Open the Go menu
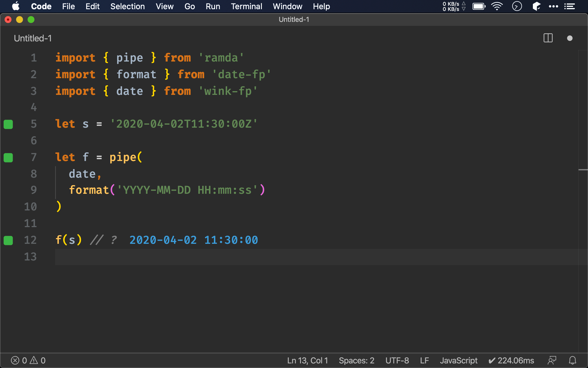This screenshot has height=368, width=588. point(189,6)
